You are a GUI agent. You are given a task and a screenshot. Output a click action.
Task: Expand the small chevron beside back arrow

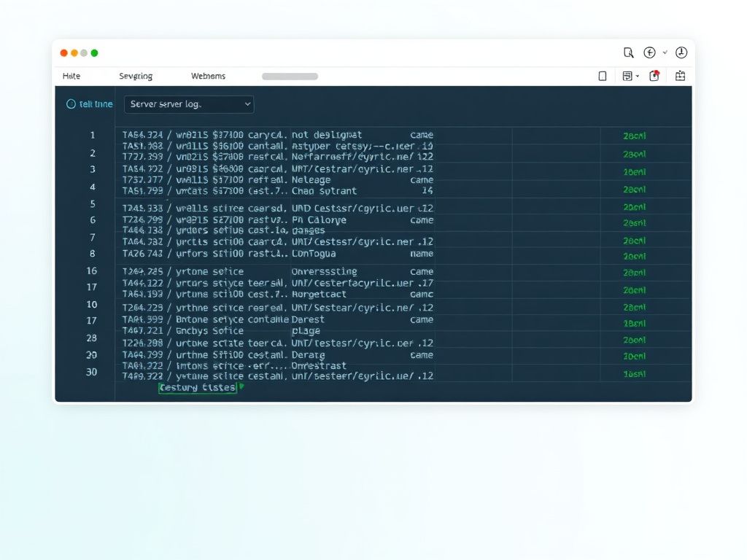coord(665,52)
